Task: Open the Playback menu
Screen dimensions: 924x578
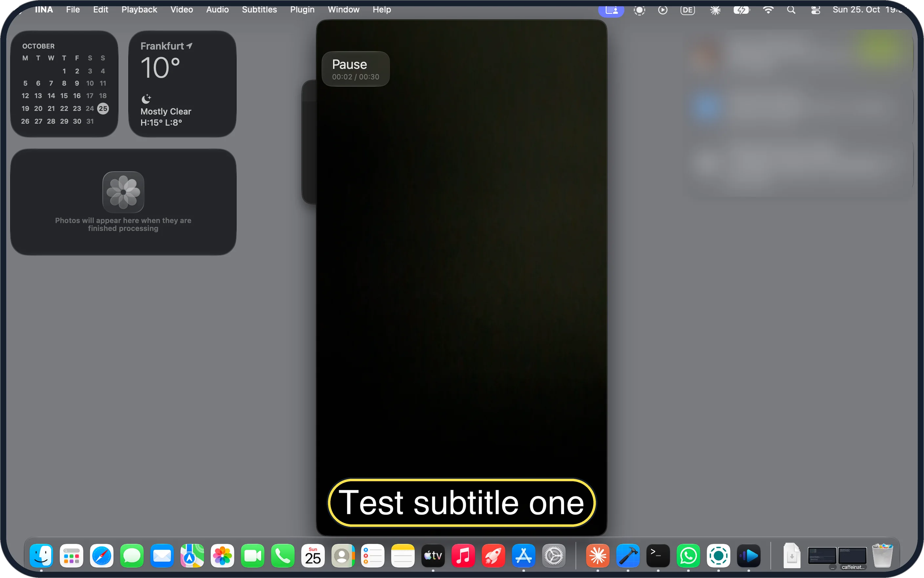Action: coord(139,10)
